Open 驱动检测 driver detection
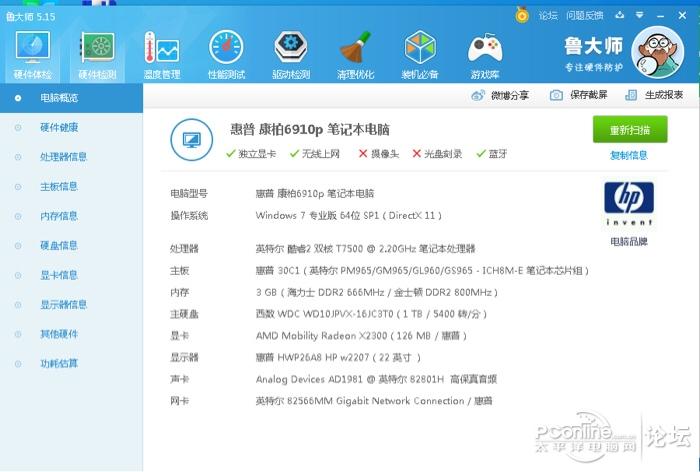This screenshot has width=700, height=472. click(x=291, y=55)
